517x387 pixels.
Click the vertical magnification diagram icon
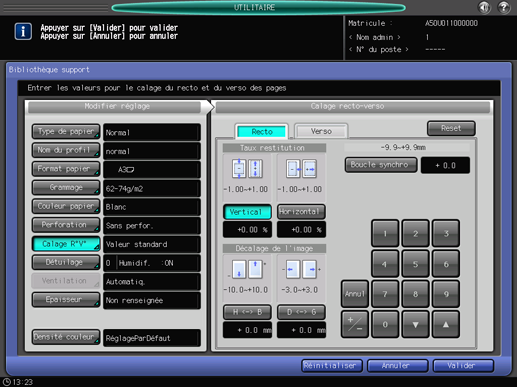pos(247,169)
